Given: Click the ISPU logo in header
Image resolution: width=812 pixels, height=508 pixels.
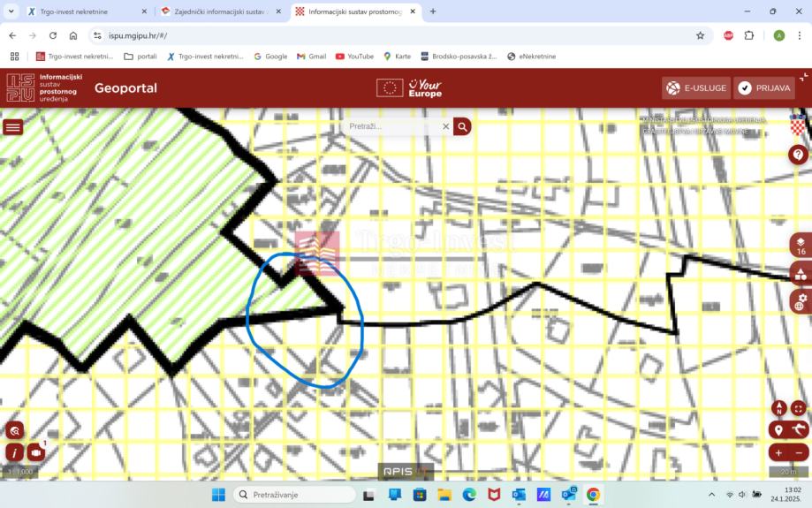Looking at the screenshot, I should coord(44,87).
